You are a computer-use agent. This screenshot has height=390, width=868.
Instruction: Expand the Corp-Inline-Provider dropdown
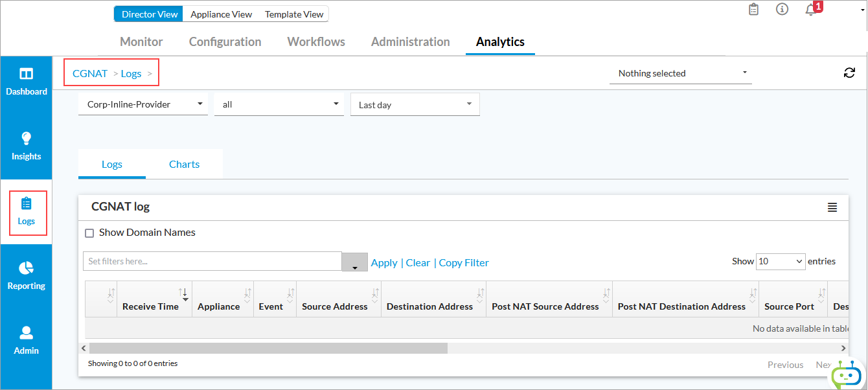coord(143,104)
